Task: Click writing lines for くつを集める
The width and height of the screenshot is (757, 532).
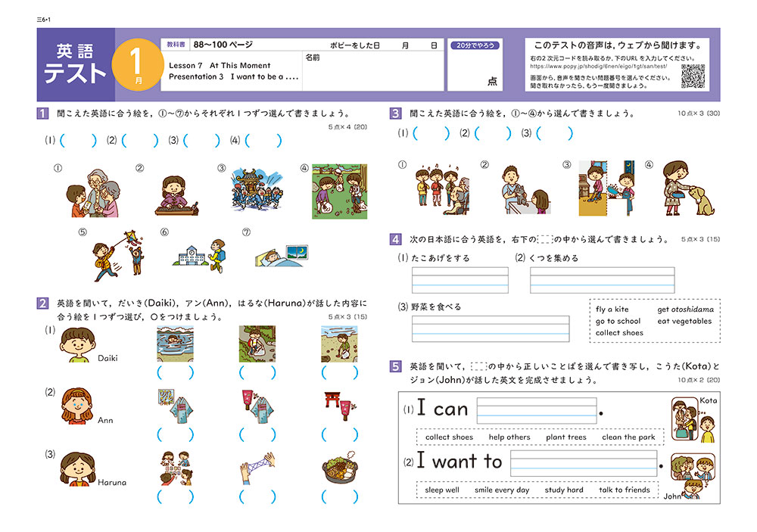Action: pyautogui.click(x=602, y=280)
